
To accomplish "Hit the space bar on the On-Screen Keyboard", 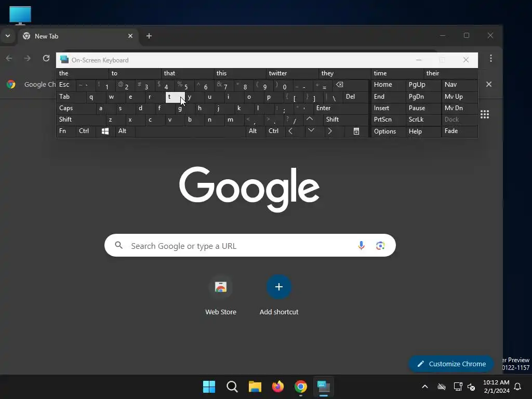I will point(190,131).
